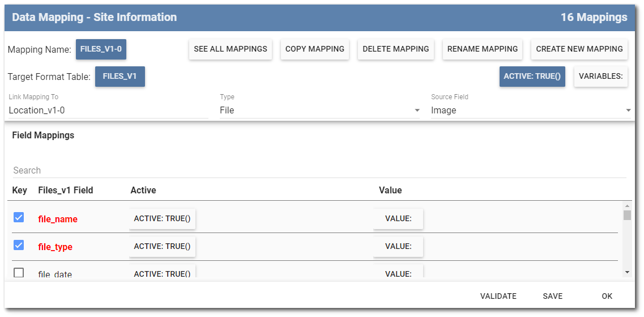Click the scrollbar down arrow in field list
The width and height of the screenshot is (644, 317).
tap(627, 272)
